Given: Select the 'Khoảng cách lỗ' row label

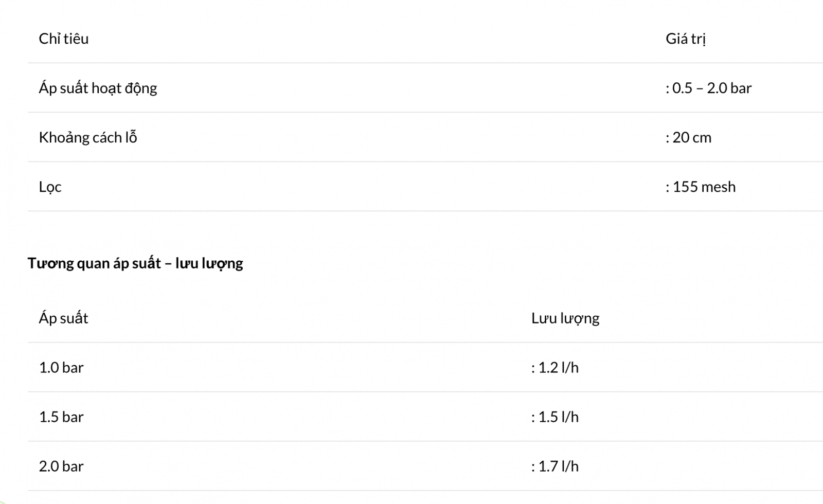Looking at the screenshot, I should [x=88, y=137].
